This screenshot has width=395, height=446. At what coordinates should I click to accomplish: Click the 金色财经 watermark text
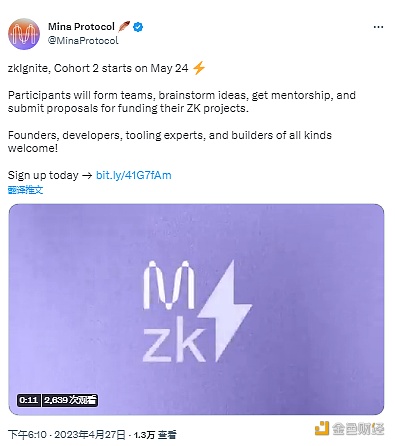point(358,428)
